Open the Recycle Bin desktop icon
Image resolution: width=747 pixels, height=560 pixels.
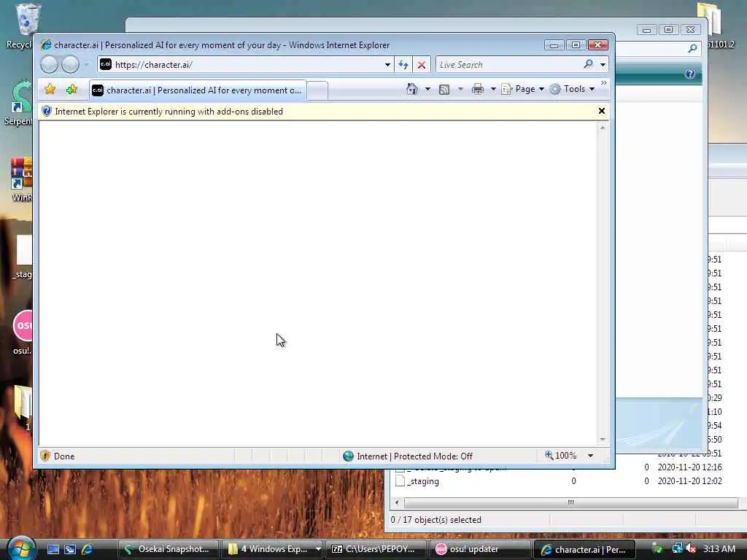24,26
